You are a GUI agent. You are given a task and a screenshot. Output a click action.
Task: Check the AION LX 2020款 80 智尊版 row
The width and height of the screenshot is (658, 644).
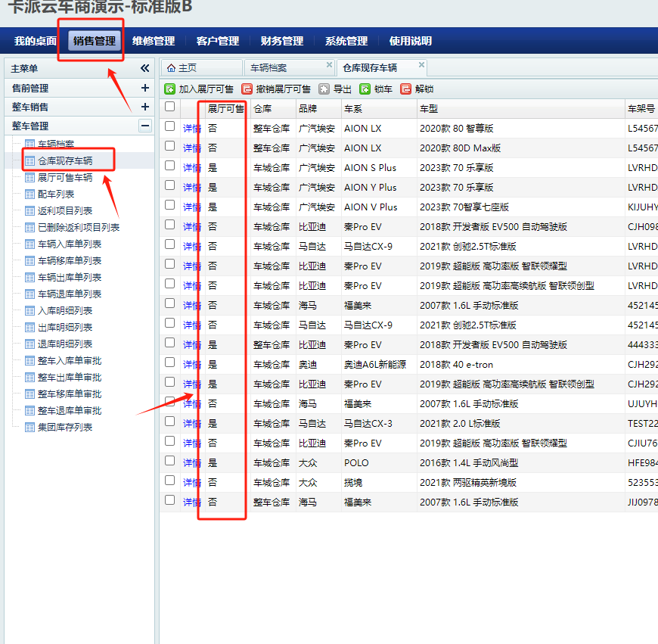coord(170,126)
